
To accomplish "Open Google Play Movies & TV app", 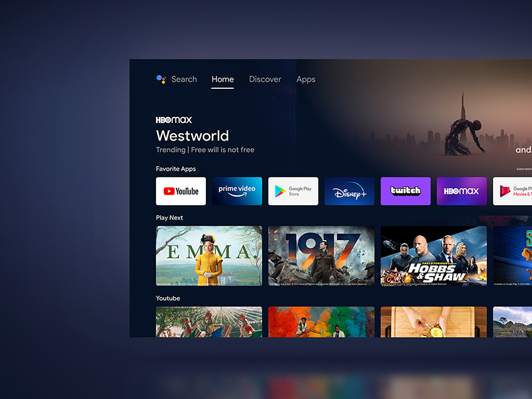I will pos(513,191).
